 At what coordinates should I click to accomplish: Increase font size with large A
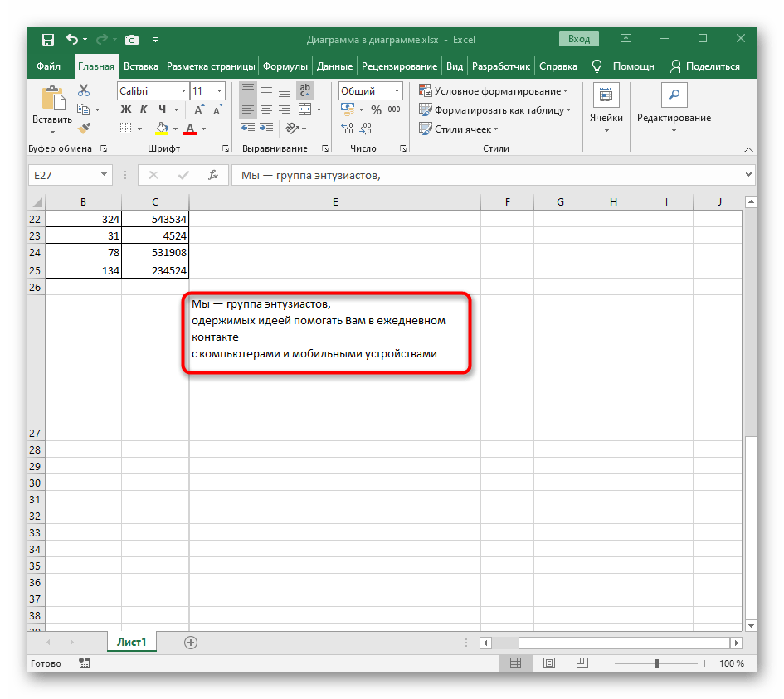point(198,110)
